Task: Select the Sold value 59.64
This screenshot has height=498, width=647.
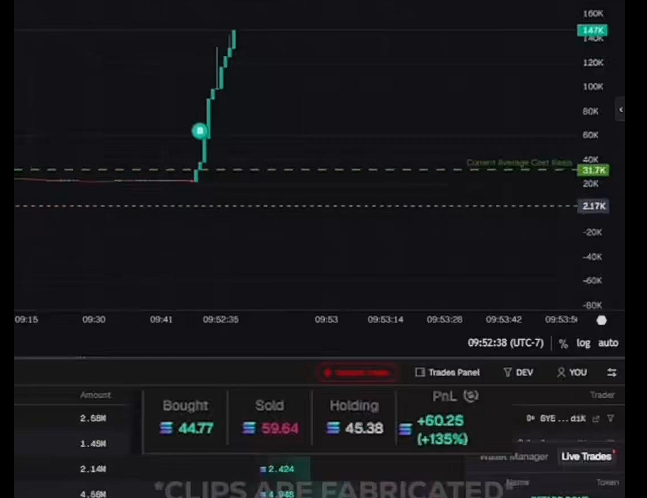Action: pyautogui.click(x=280, y=428)
